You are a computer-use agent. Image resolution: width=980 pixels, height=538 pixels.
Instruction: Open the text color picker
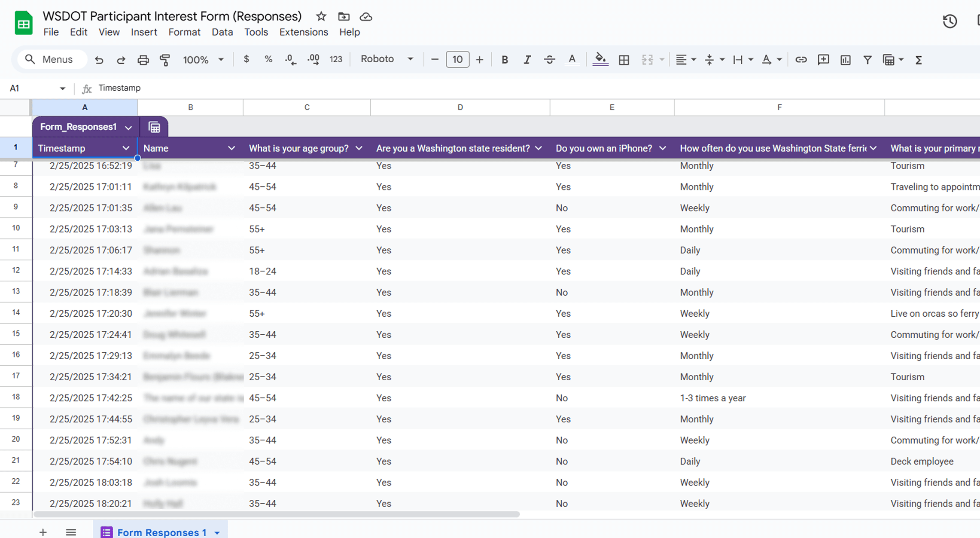(x=572, y=60)
